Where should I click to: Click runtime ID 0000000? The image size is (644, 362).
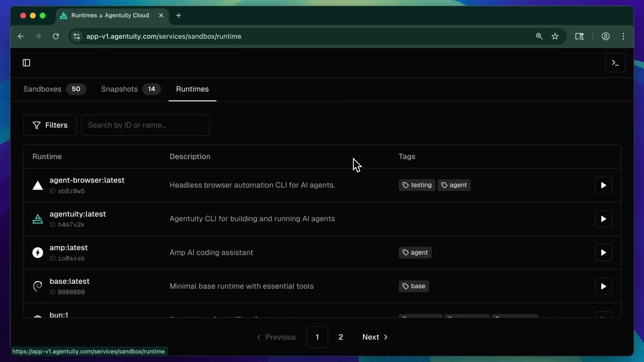(x=71, y=292)
